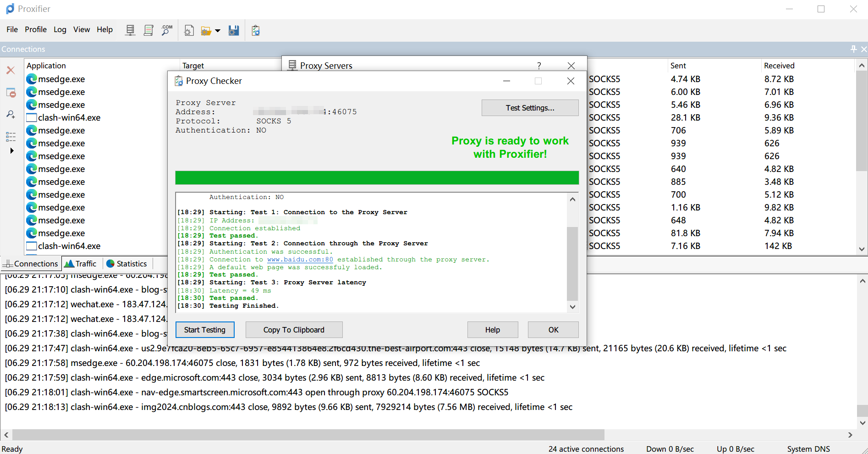Click the list view sidebar icon
The width and height of the screenshot is (868, 454).
(x=11, y=136)
